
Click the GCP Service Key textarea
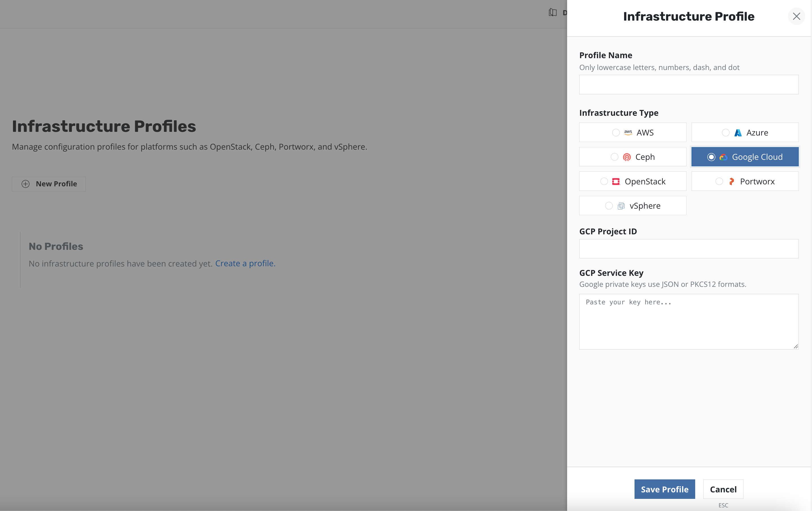(689, 322)
